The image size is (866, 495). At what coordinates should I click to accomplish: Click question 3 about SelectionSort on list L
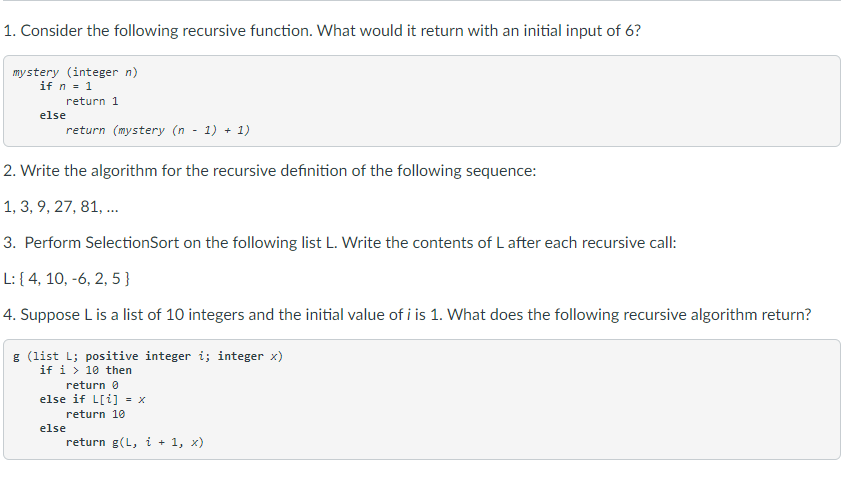pos(340,243)
